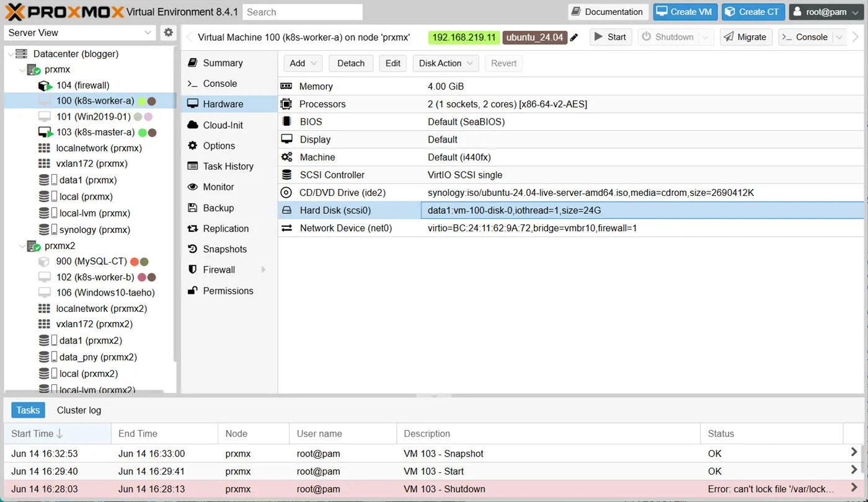Click the CD/DVD Drive disc icon
This screenshot has height=502, width=868.
(x=286, y=192)
